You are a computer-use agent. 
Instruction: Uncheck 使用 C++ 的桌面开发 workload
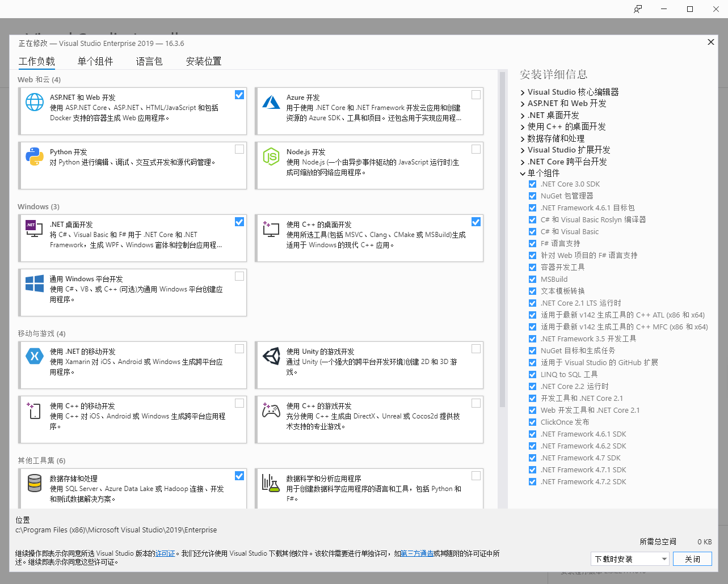tap(476, 222)
